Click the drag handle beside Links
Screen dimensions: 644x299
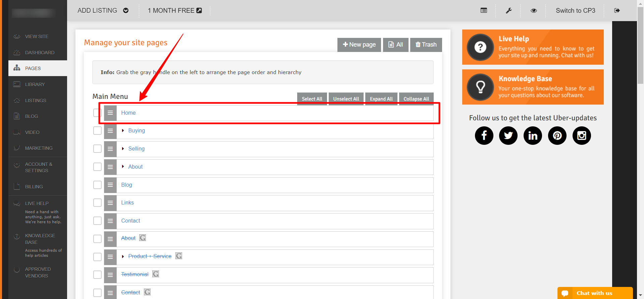tap(110, 203)
